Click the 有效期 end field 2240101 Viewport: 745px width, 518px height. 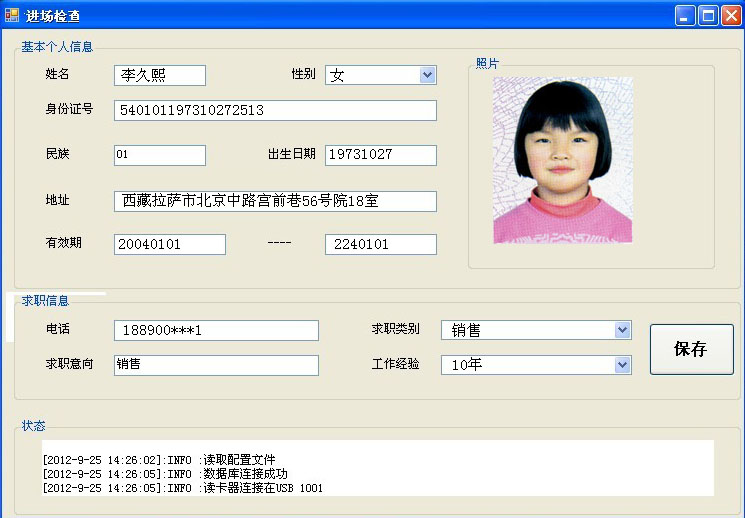[381, 244]
